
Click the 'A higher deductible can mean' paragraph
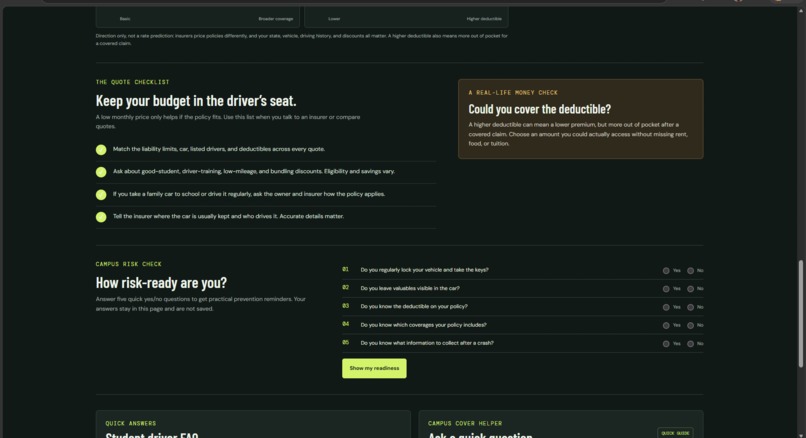pos(578,134)
